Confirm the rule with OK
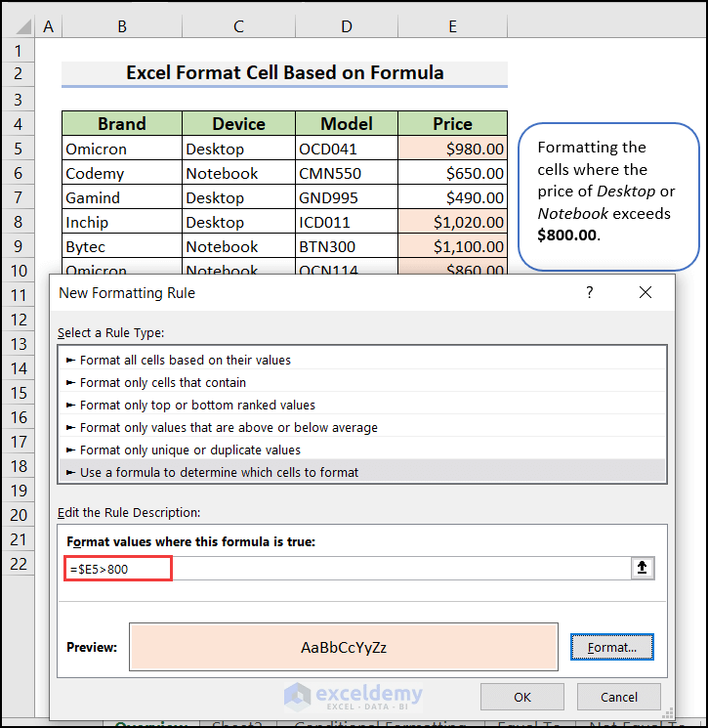708x728 pixels. pyautogui.click(x=522, y=697)
